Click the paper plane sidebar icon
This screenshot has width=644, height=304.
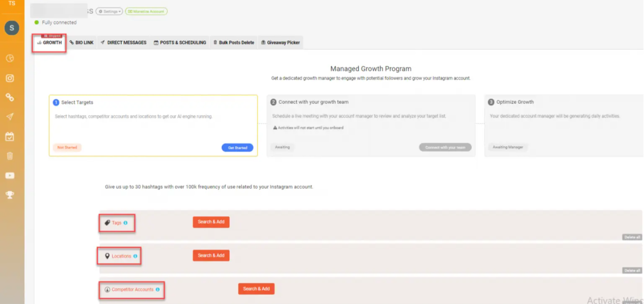10,117
